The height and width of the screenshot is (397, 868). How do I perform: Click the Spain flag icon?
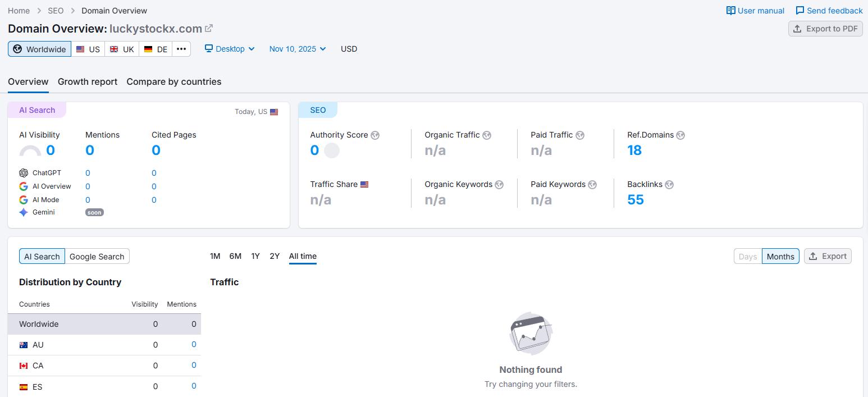pos(24,387)
